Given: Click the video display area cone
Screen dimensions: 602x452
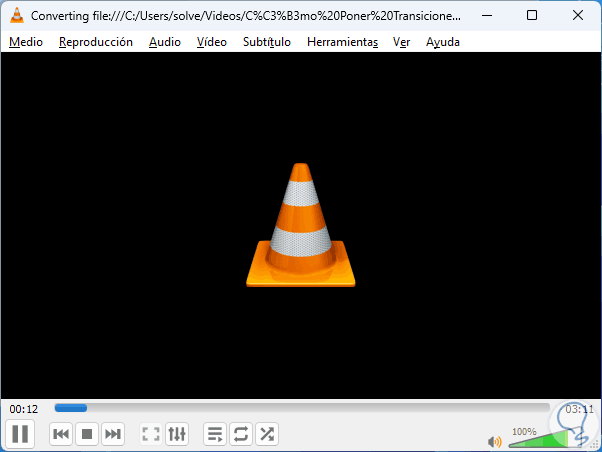Looking at the screenshot, I should 301,225.
